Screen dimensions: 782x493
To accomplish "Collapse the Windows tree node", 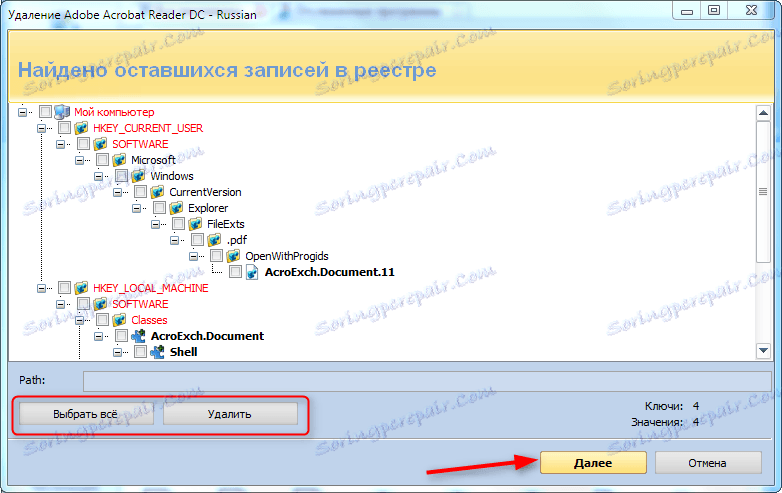I will coord(98,176).
